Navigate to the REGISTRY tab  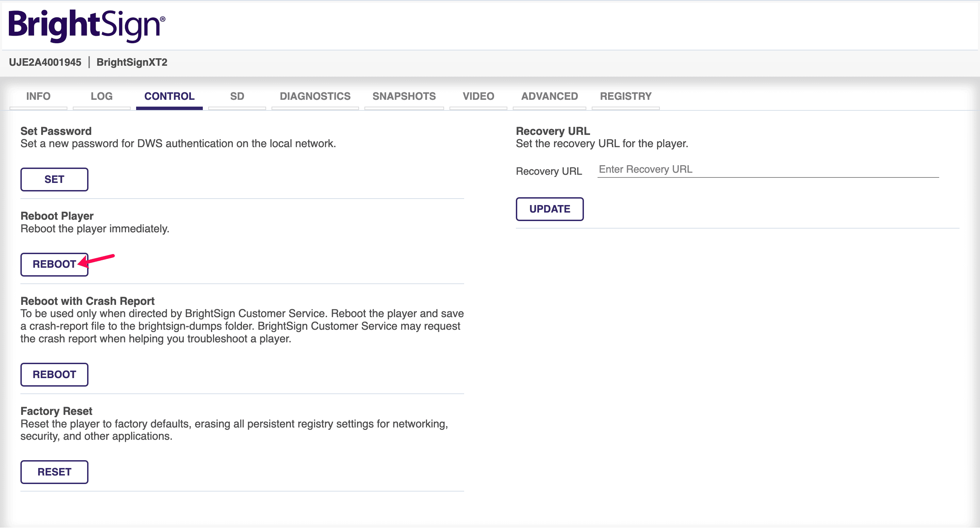point(625,96)
